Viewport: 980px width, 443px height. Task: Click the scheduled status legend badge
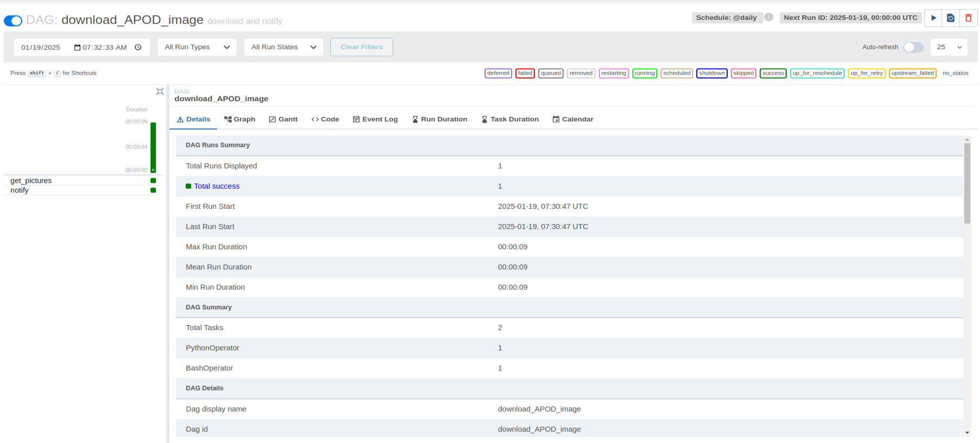pyautogui.click(x=677, y=73)
